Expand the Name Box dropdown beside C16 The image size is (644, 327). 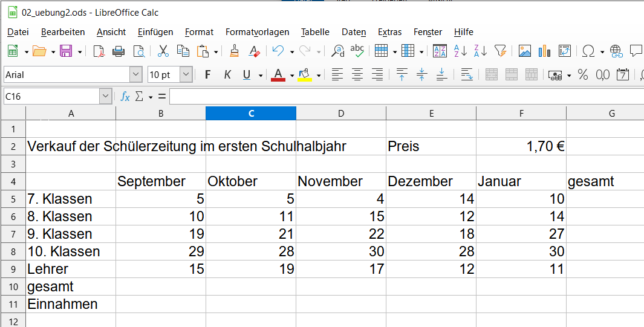106,96
